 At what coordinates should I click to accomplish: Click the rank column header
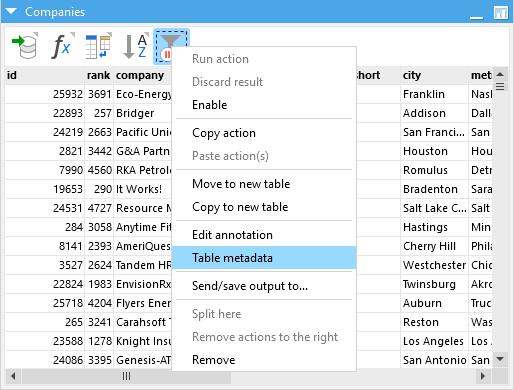click(99, 75)
